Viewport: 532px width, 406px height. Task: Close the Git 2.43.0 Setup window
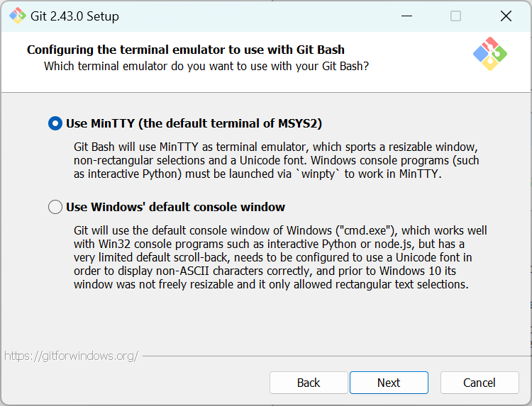pyautogui.click(x=506, y=16)
